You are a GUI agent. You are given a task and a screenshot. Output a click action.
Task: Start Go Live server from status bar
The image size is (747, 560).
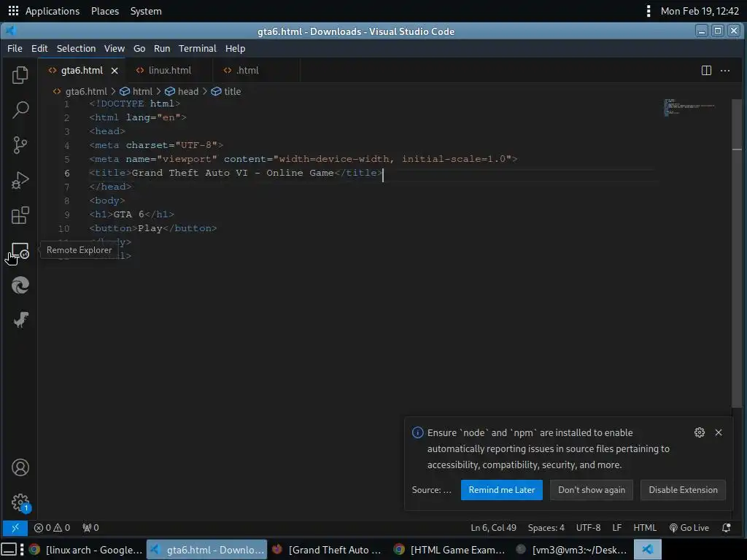click(689, 528)
